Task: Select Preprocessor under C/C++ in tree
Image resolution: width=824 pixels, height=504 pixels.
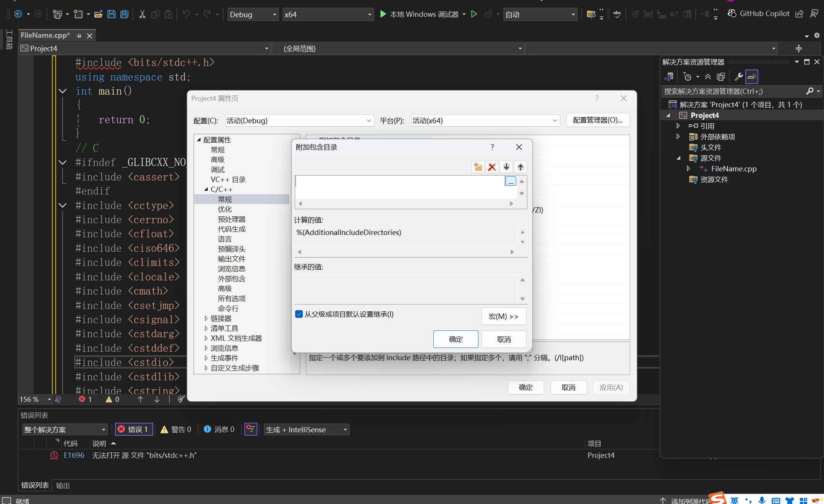Action: coord(231,219)
